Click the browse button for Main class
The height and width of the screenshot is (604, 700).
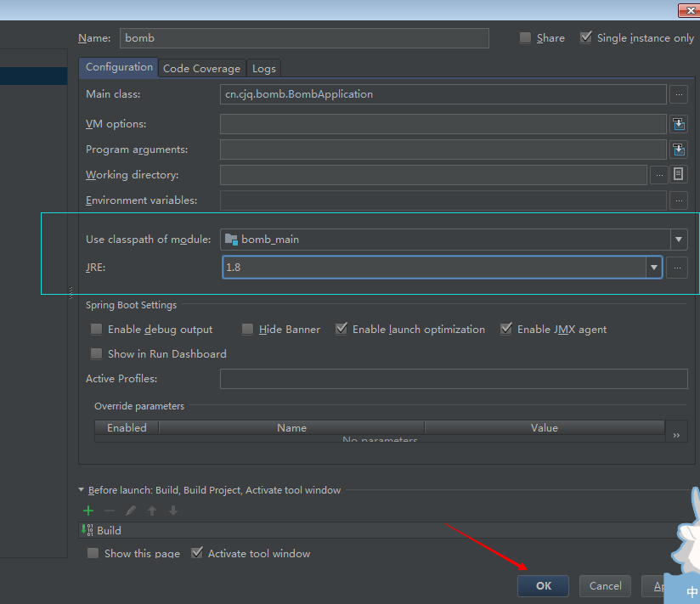point(679,94)
